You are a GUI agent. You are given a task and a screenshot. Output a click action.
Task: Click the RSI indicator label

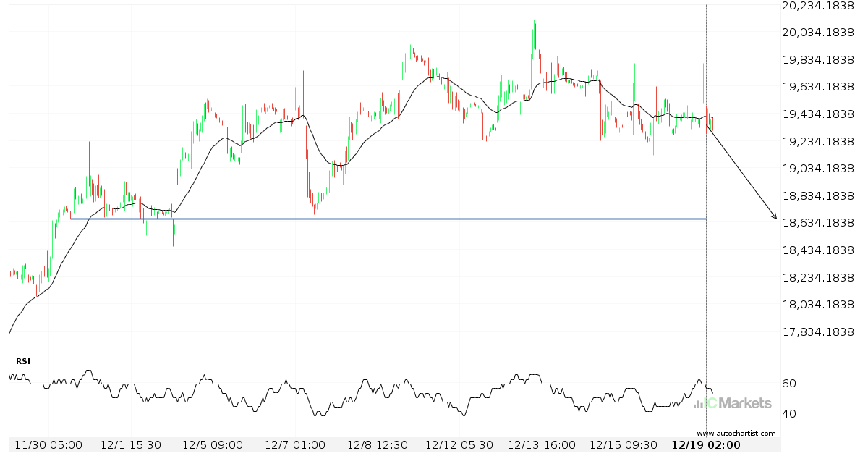pos(23,361)
